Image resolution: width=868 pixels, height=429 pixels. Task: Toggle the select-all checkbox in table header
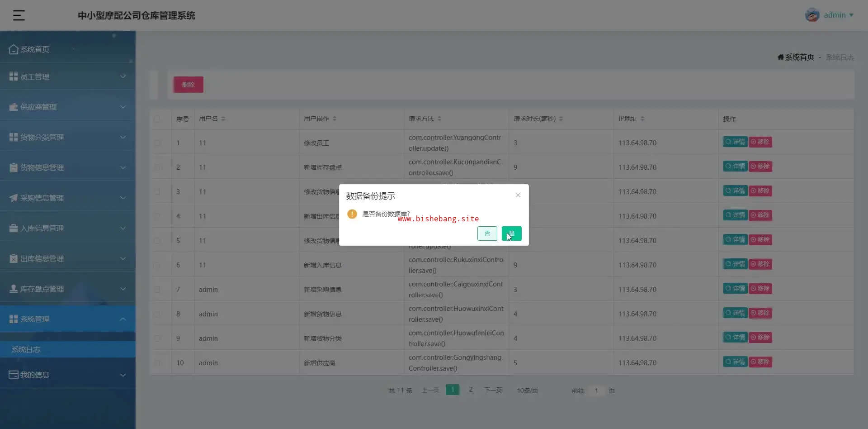point(157,119)
